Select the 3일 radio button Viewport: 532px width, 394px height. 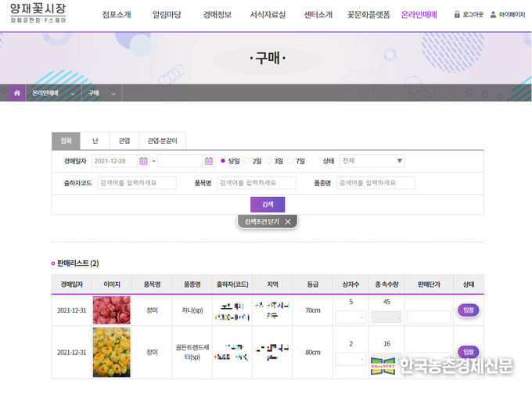pyautogui.click(x=268, y=161)
